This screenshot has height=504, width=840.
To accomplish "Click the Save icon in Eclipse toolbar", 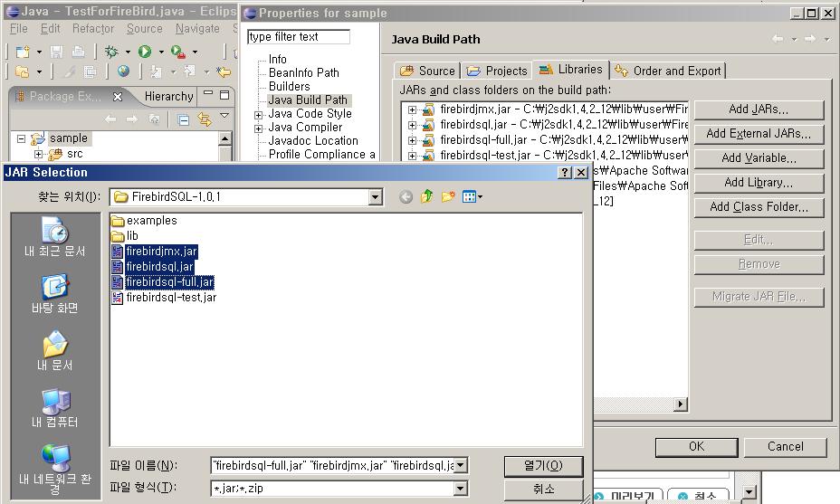I will pyautogui.click(x=56, y=52).
